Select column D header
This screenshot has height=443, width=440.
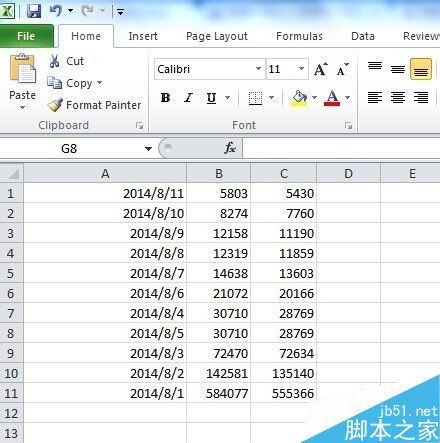348,173
